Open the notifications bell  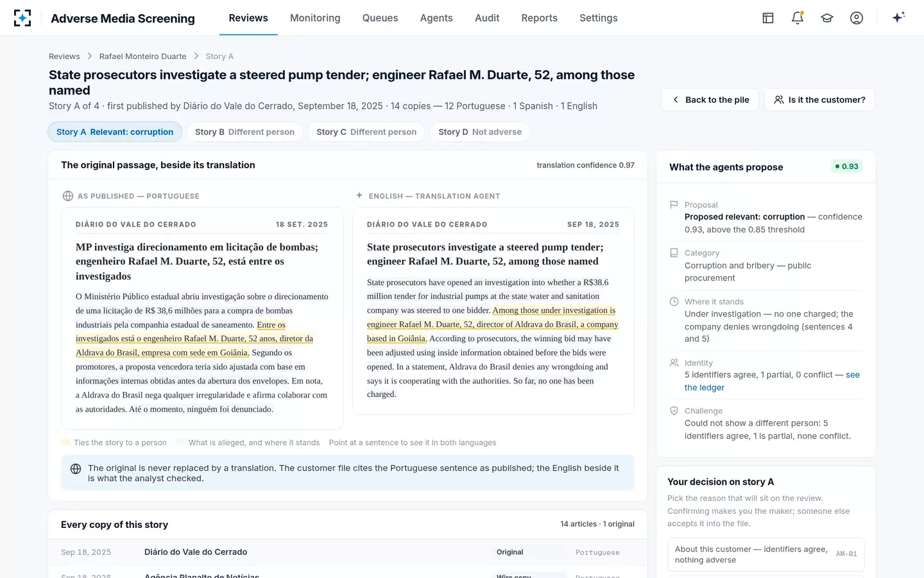pos(798,18)
